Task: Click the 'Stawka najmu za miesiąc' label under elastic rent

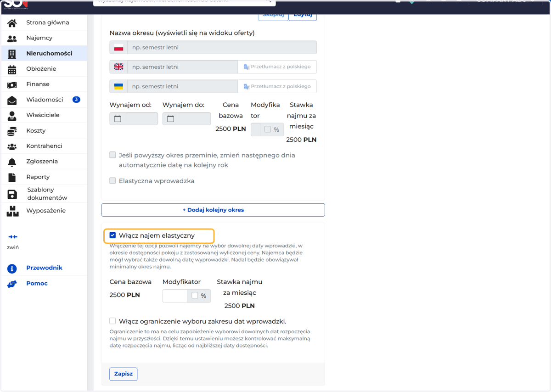Action: [x=239, y=287]
